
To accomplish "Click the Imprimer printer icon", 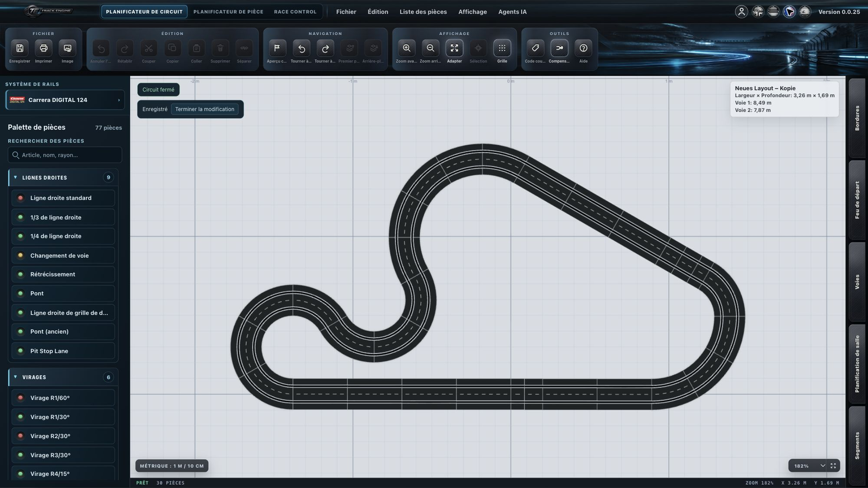I will [x=43, y=48].
